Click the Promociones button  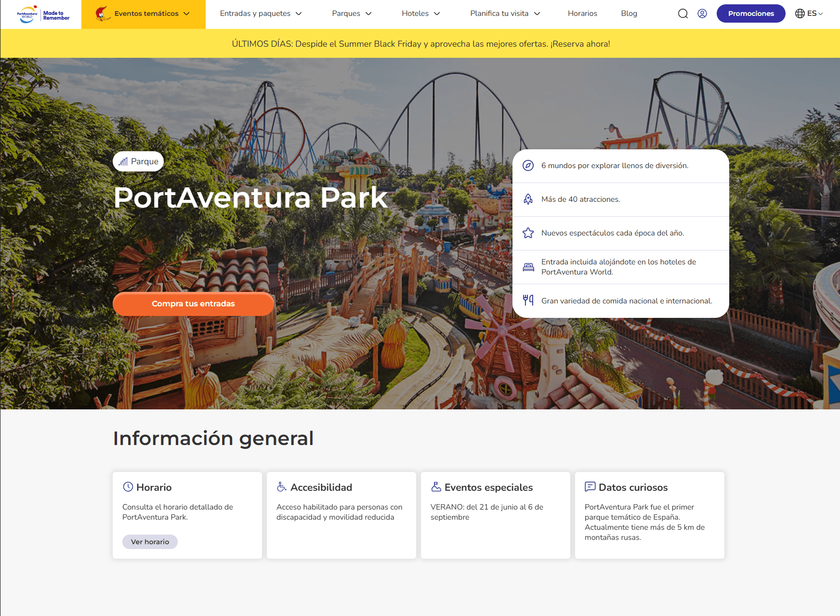point(751,13)
